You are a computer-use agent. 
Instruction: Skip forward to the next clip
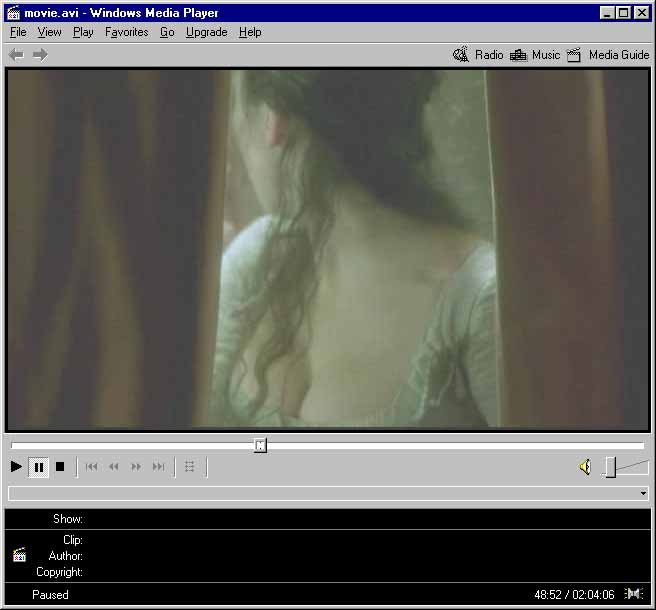[x=158, y=466]
